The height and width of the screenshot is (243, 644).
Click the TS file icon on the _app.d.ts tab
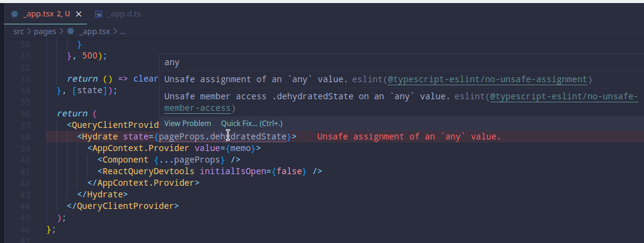coord(99,14)
